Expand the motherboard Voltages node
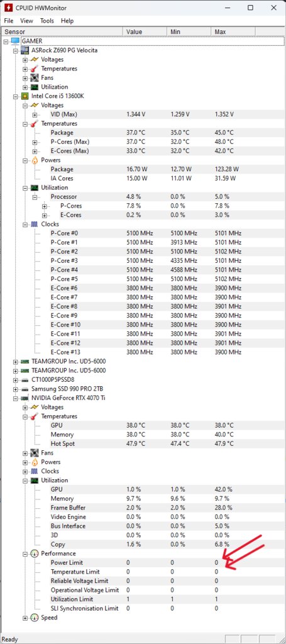This screenshot has height=644, width=286. pos(25,60)
